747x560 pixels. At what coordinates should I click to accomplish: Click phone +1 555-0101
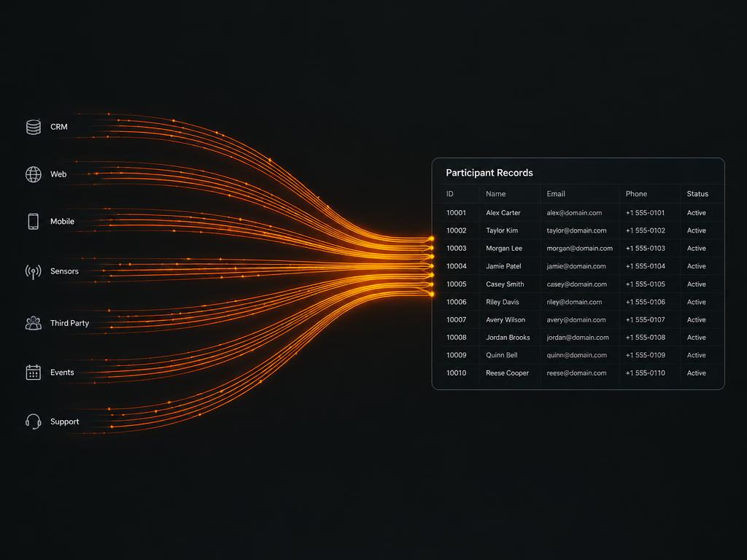[645, 213]
